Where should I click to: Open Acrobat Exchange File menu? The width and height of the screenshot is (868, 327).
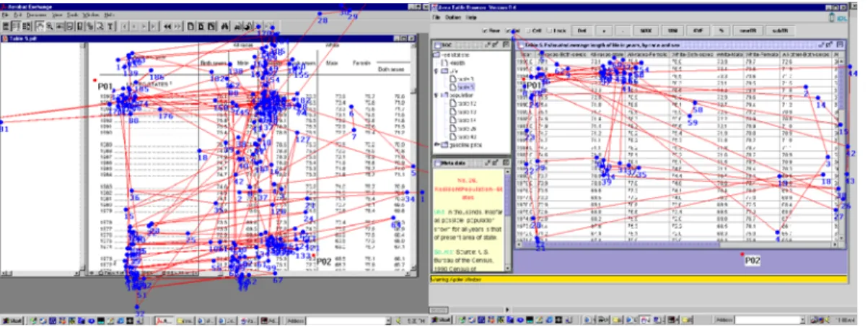pos(6,15)
